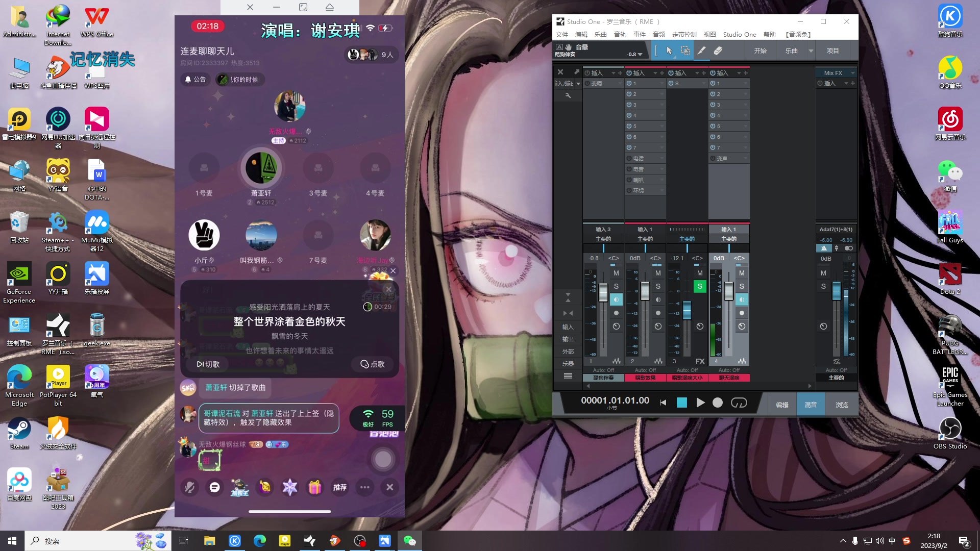This screenshot has width=980, height=551.
Task: Open main channel 插入 dropdown arrow
Action: tap(846, 83)
